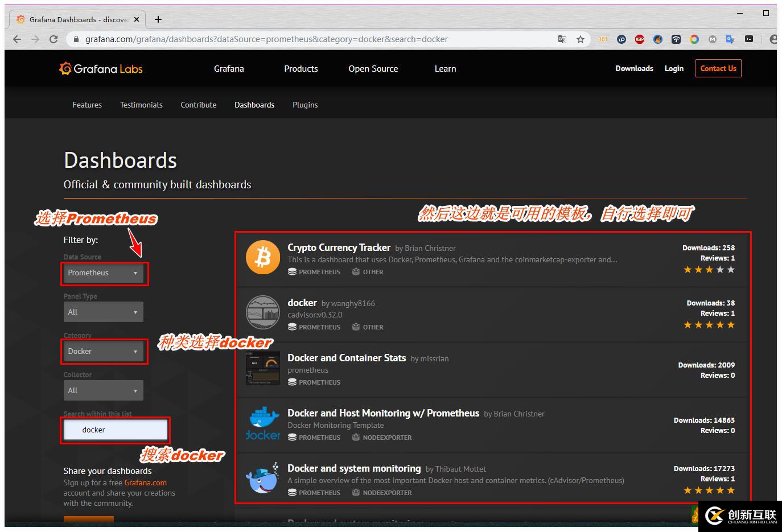Image resolution: width=782 pixels, height=532 pixels.
Task: Click OTHER tag under docker by wanghy8166
Action: [368, 327]
